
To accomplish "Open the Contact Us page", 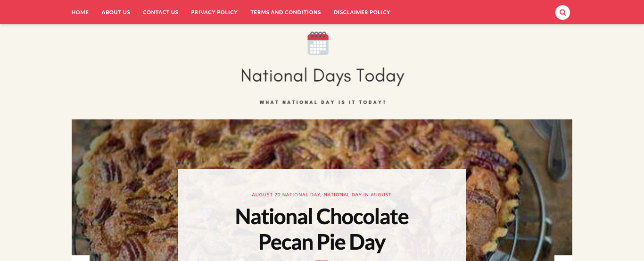I will coord(161,12).
